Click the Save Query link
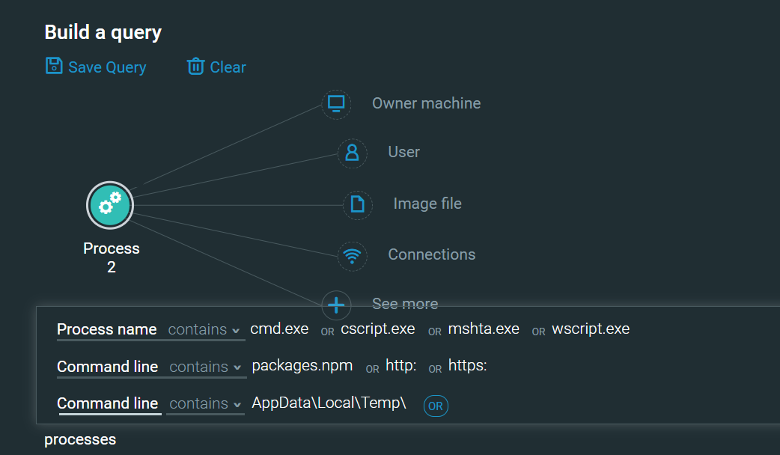The image size is (780, 455). click(107, 67)
